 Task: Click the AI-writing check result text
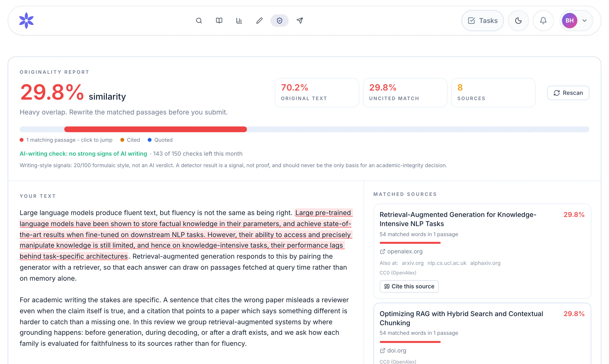83,154
